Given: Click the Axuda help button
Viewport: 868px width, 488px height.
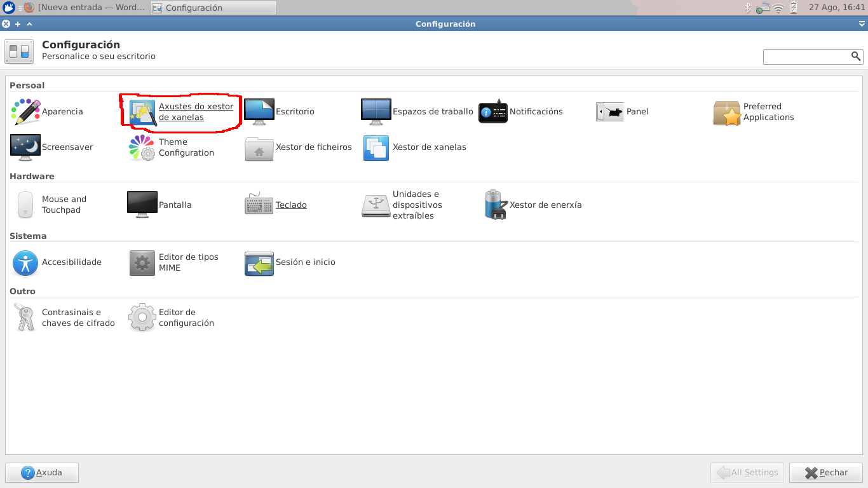Looking at the screenshot, I should (x=42, y=473).
